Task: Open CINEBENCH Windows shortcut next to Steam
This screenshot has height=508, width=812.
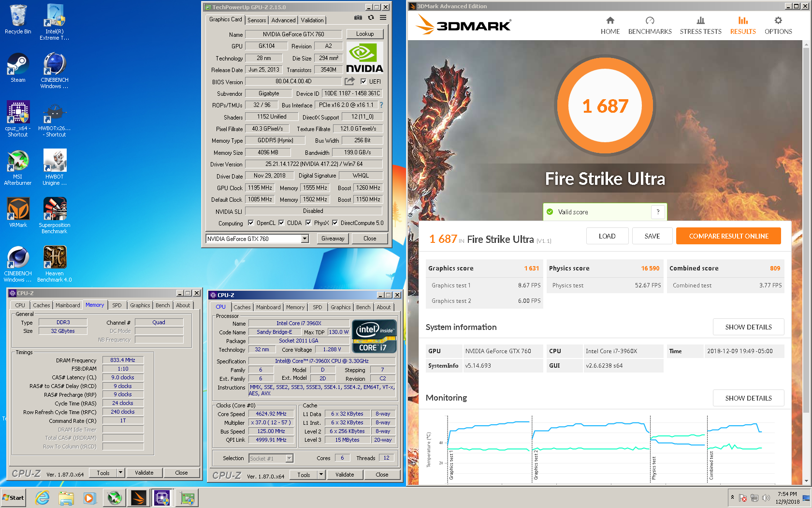Action: [x=54, y=71]
